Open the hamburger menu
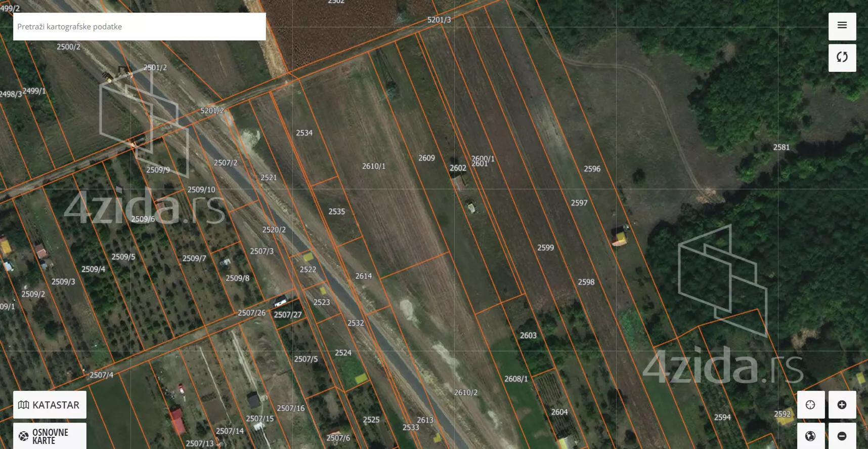Image resolution: width=868 pixels, height=449 pixels. pyautogui.click(x=842, y=26)
